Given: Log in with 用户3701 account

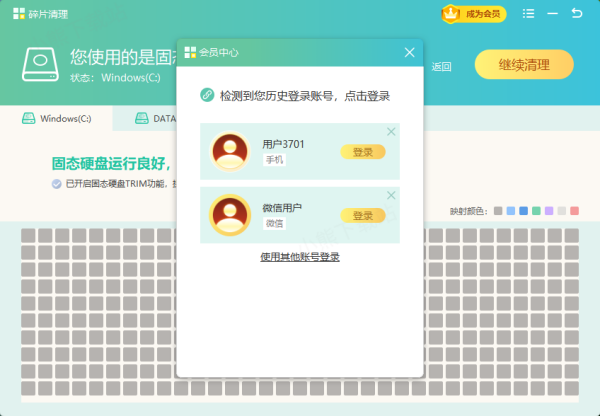Looking at the screenshot, I should pos(363,152).
